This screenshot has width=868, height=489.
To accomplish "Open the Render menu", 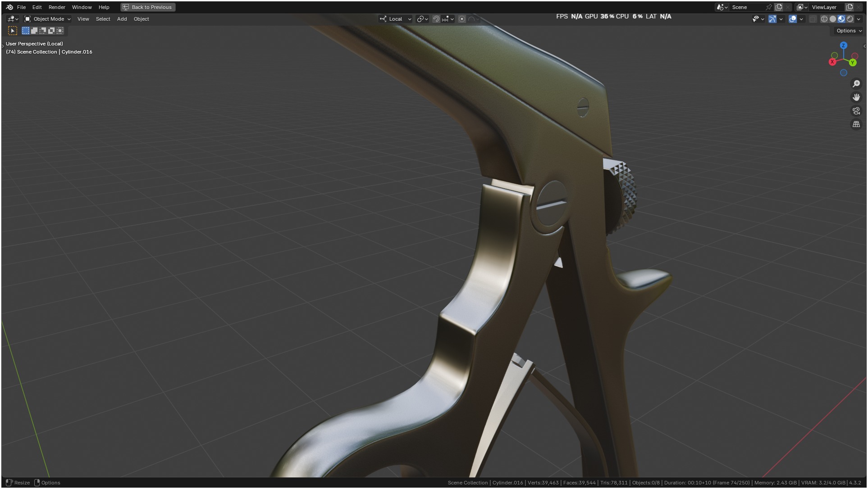I will [57, 7].
